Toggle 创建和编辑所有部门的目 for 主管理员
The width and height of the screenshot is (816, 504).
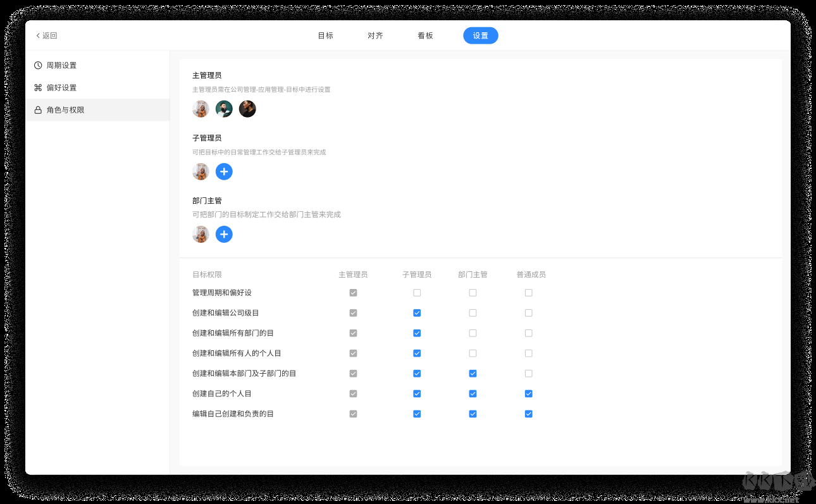click(x=354, y=333)
